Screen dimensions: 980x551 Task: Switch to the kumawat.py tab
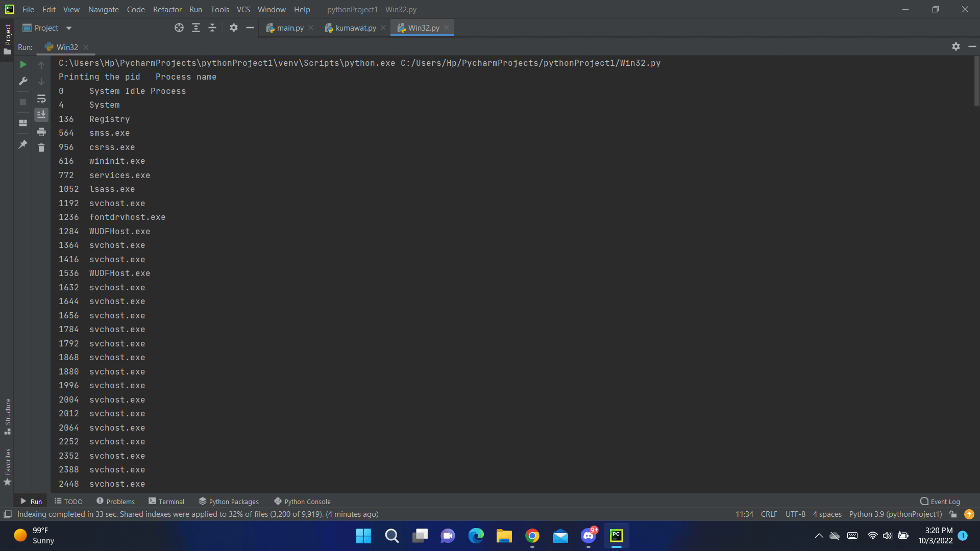tap(355, 28)
